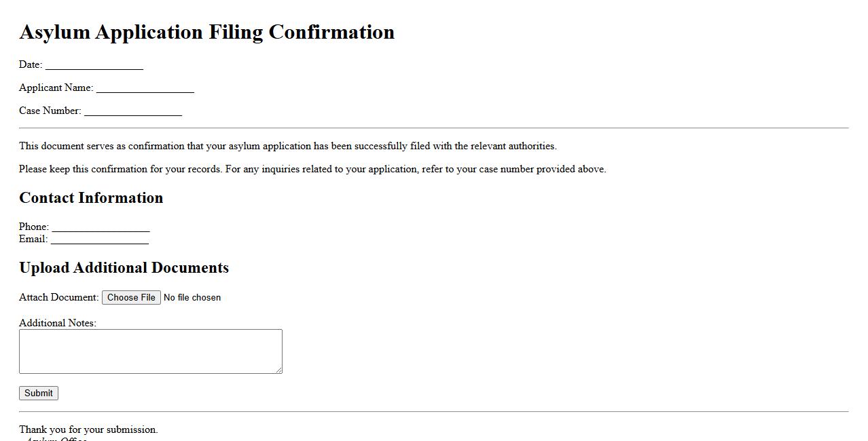
Task: Click the Asylum Application Filing Confirmation heading
Action: pyautogui.click(x=206, y=32)
